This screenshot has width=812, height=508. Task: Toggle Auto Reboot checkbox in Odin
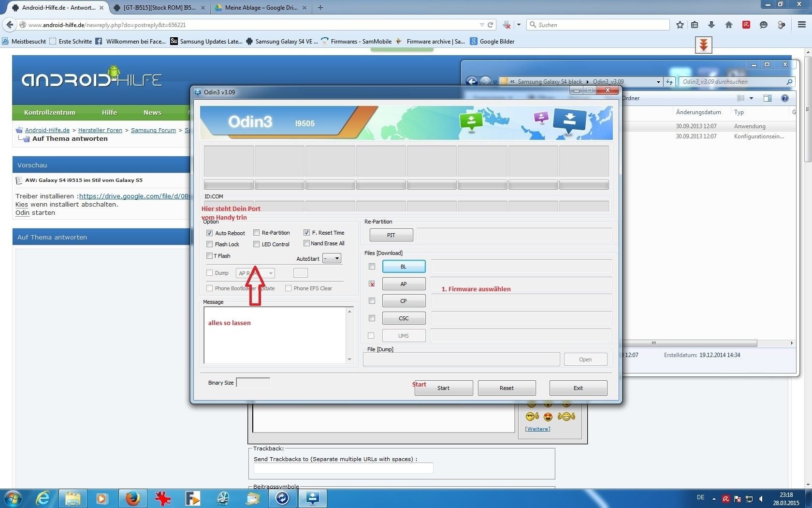tap(210, 233)
